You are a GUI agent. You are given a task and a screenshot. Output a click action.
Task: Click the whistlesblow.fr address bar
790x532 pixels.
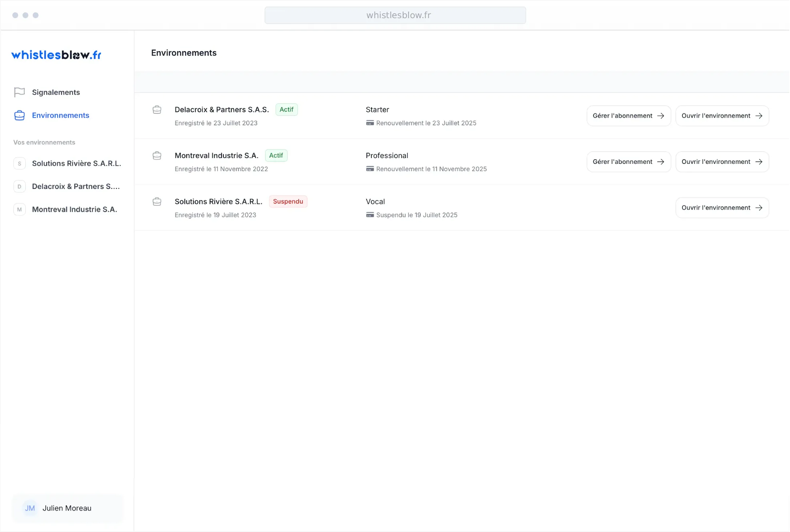395,15
